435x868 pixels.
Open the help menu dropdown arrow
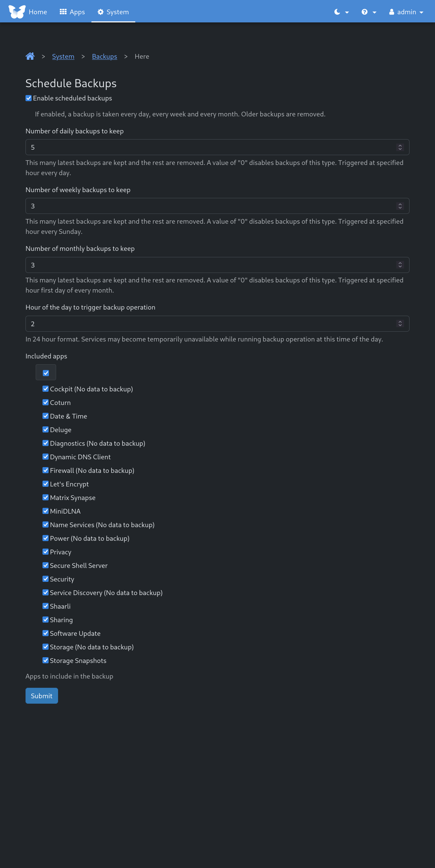tap(375, 12)
